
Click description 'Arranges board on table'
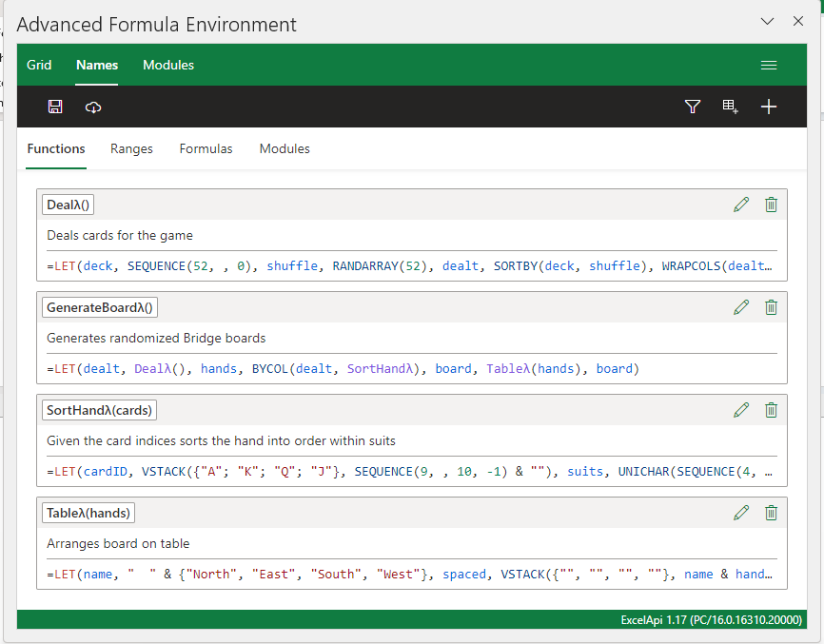click(118, 544)
